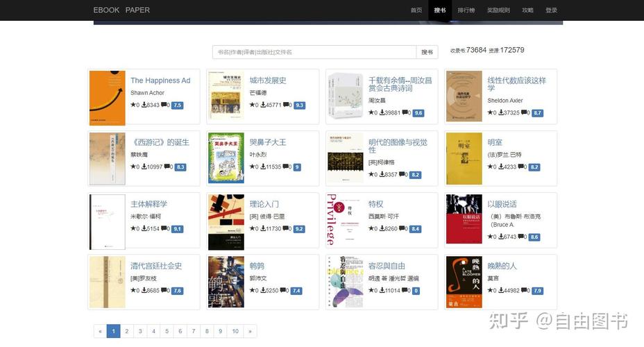Screen dimensions: 644x347
Task: Open the 排行榜 ranking page
Action: (466, 10)
